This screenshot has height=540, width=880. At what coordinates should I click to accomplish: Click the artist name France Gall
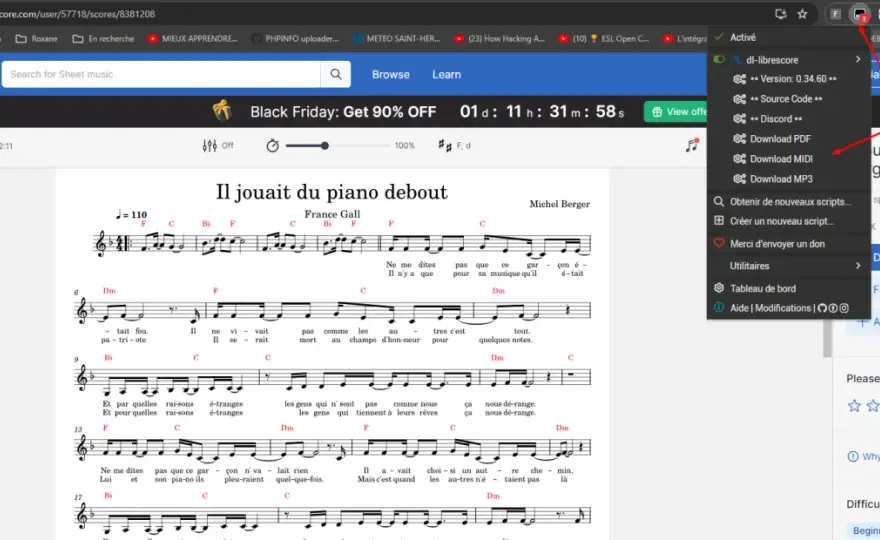332,214
